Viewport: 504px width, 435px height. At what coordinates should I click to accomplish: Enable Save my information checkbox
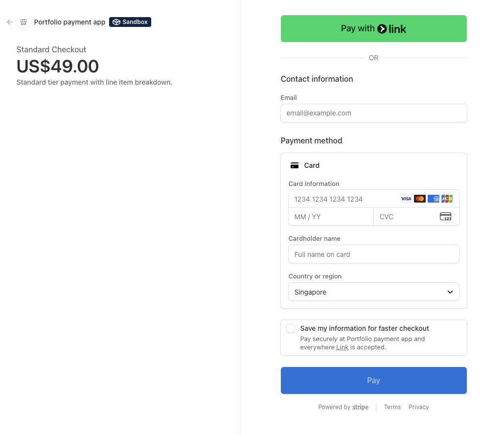tap(291, 328)
